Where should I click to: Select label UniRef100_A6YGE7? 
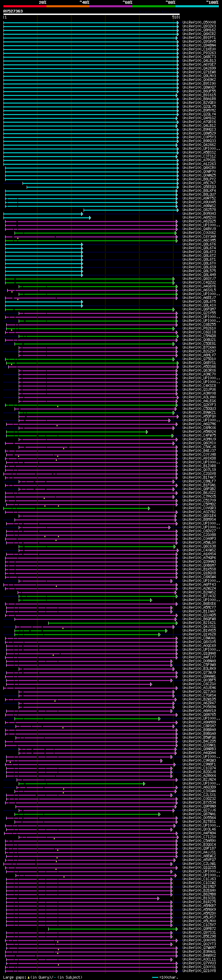(199, 64)
